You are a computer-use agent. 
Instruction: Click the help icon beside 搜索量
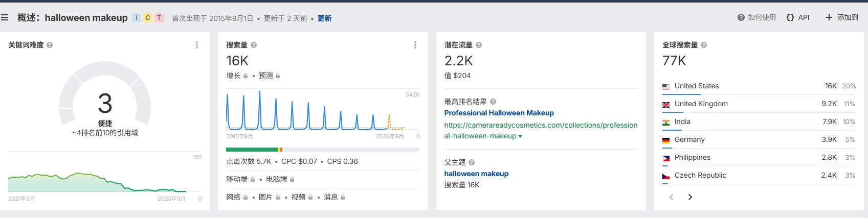pyautogui.click(x=254, y=45)
